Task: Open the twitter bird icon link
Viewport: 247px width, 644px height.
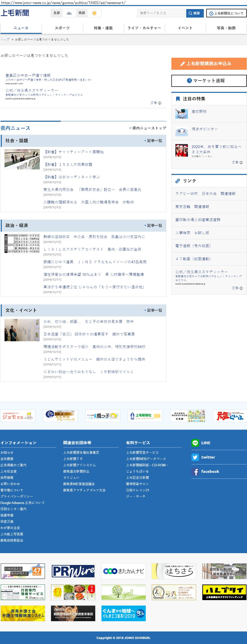Action: pos(195,457)
